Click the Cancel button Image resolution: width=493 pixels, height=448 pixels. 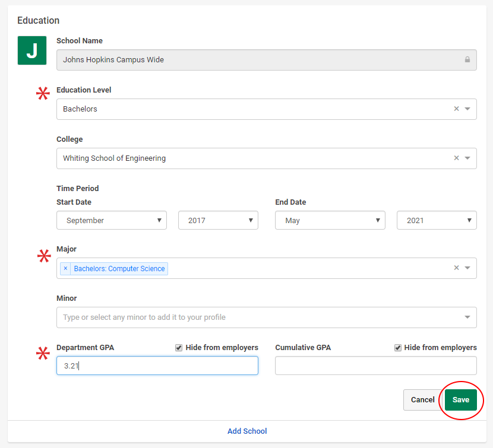422,399
